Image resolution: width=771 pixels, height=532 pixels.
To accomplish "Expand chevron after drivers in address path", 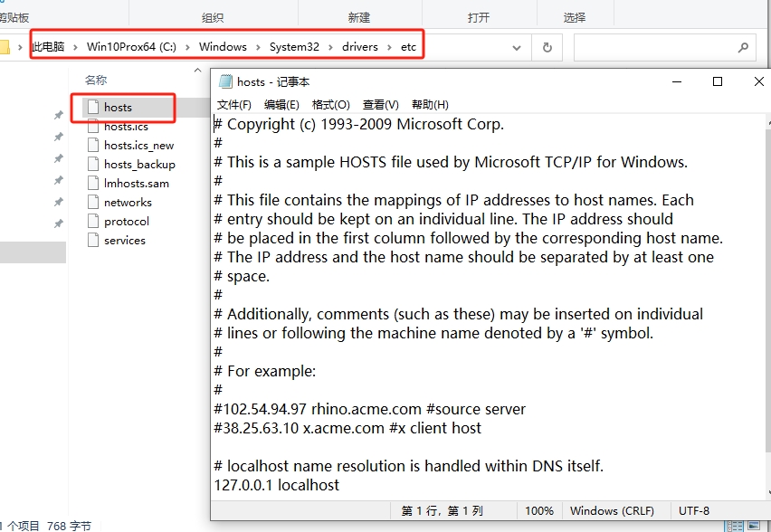I will tap(389, 47).
